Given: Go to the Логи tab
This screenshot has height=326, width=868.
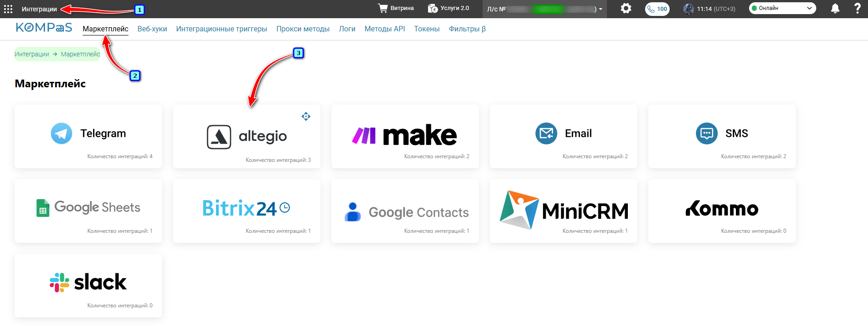Looking at the screenshot, I should 347,29.
